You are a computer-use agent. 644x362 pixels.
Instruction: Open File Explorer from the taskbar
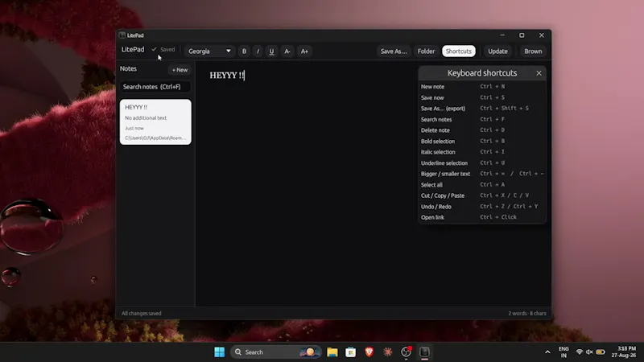(x=332, y=352)
